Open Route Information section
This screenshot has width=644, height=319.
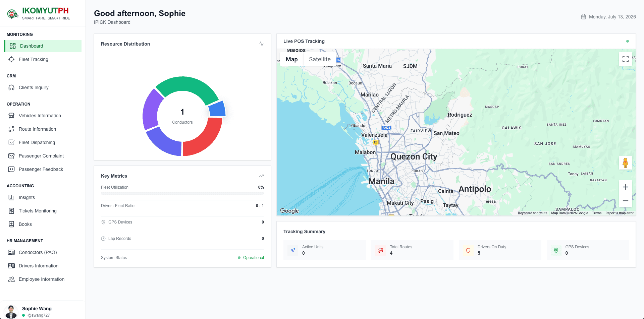(43, 129)
